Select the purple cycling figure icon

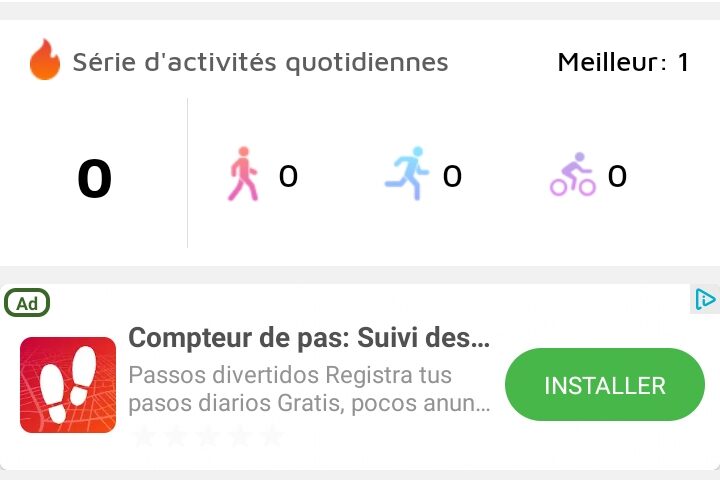pyautogui.click(x=573, y=175)
